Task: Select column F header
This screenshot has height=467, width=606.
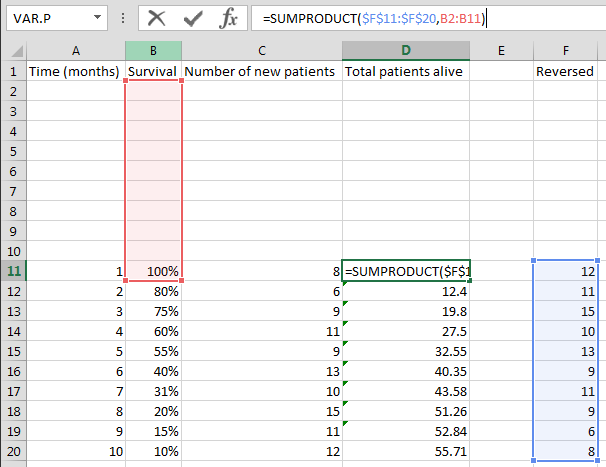Action: 569,51
